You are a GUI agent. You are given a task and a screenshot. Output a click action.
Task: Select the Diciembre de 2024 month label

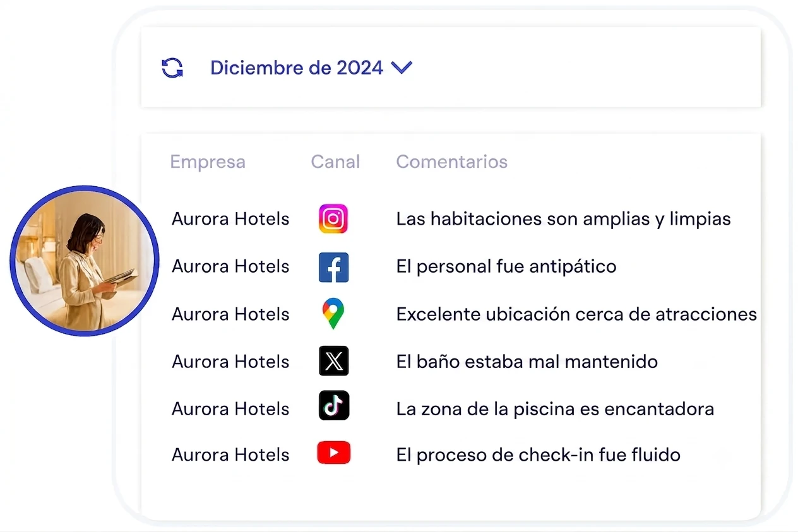297,68
